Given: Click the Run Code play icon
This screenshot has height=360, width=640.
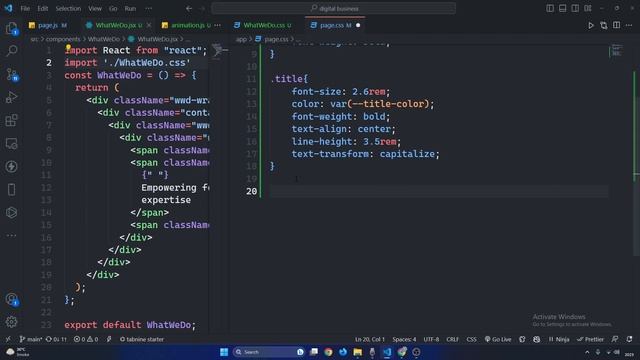Looking at the screenshot, I should pos(591,25).
